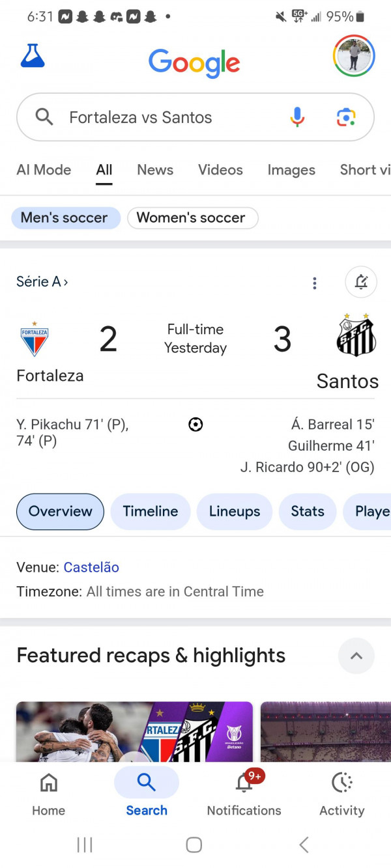
Task: Tap the Fortaleza team crest
Action: [x=35, y=339]
